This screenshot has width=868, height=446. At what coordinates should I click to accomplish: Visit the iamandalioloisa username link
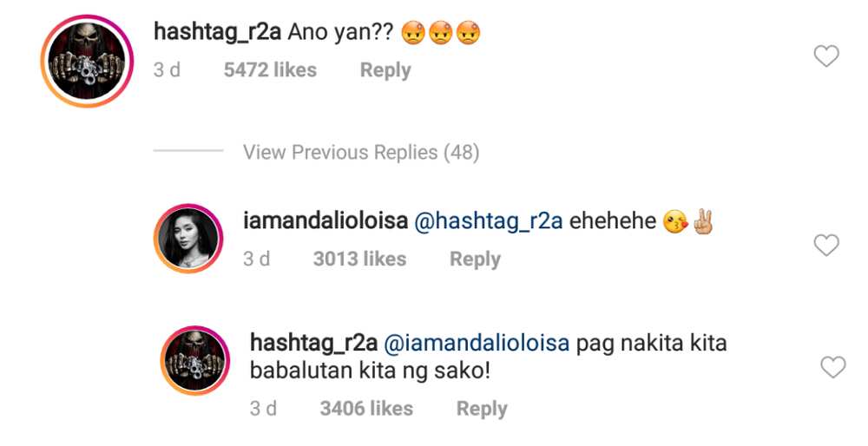325,221
